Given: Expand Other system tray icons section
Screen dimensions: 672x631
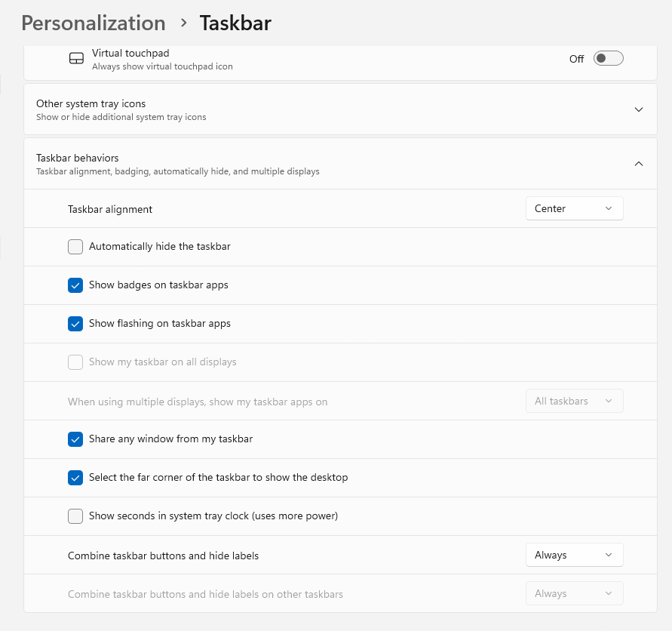Looking at the screenshot, I should tap(639, 109).
